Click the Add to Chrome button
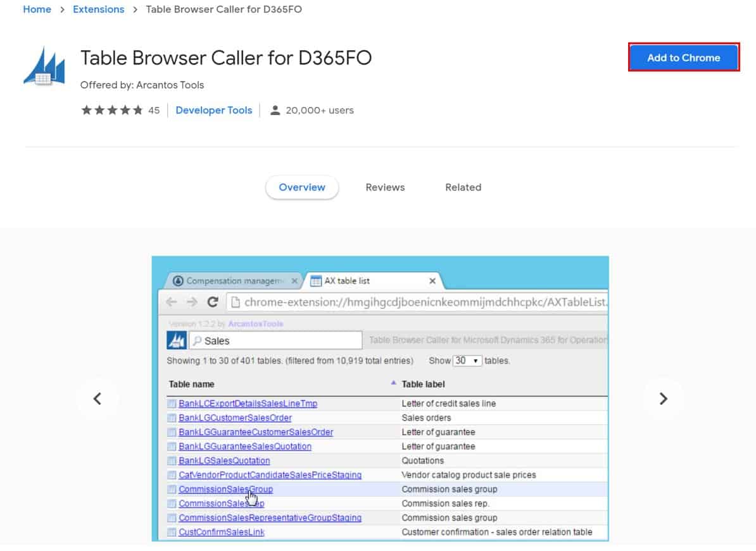The height and width of the screenshot is (551, 756). 683,57
